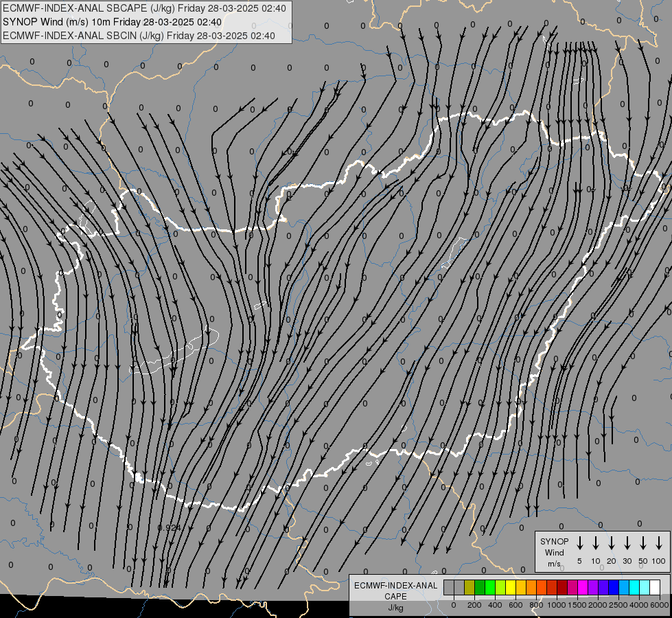The image size is (672, 618).
Task: Pick the white swatch at the 6000 end
Action: pos(656,587)
